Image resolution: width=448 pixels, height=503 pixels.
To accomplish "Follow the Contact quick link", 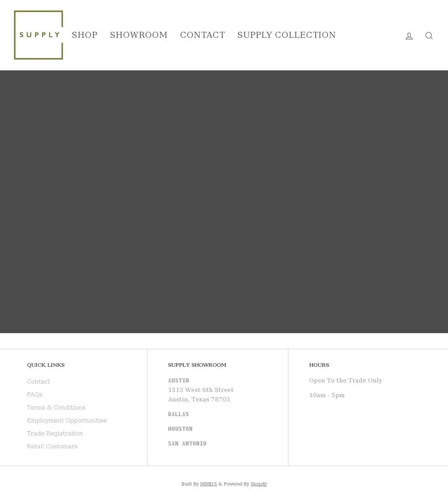I will point(38,382).
